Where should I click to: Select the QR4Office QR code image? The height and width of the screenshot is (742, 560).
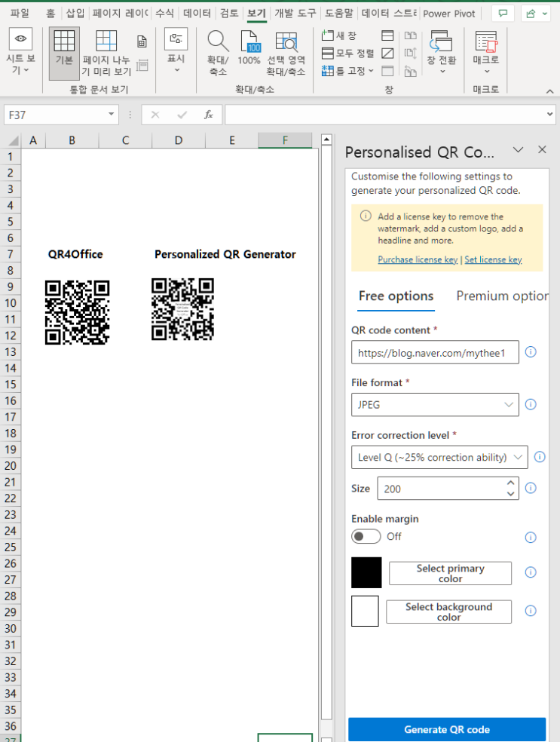pyautogui.click(x=77, y=312)
